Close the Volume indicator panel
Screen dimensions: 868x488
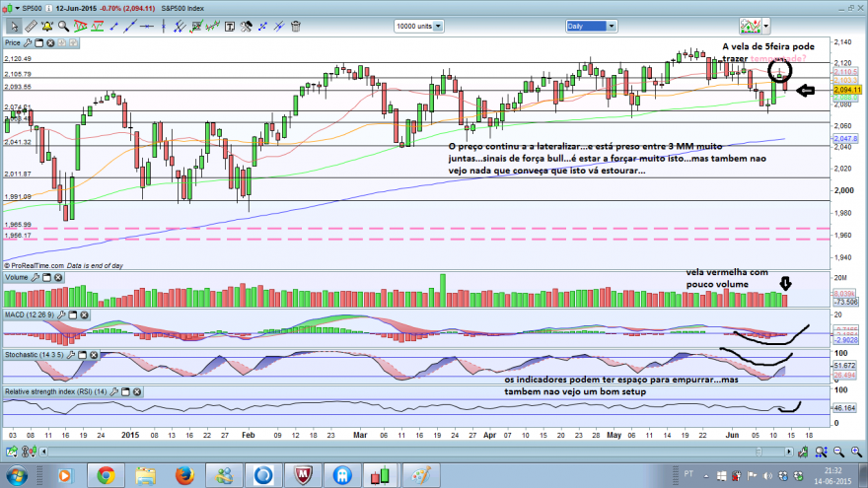58,277
